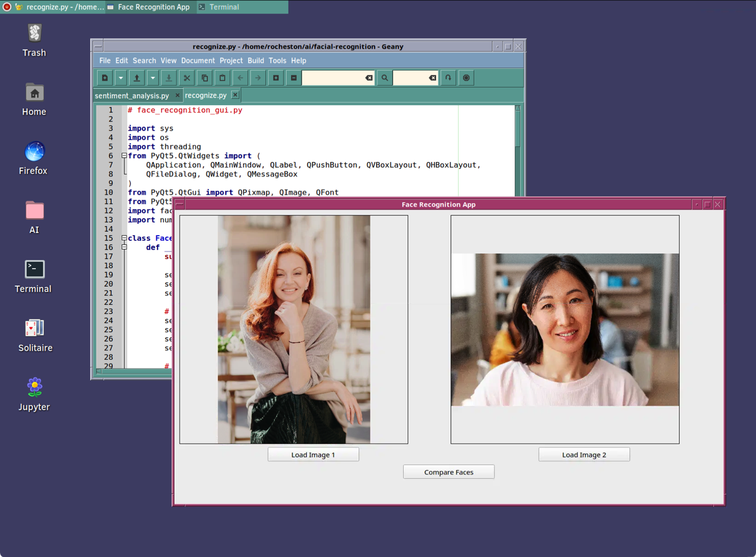756x557 pixels.
Task: Click the Compare Faces button
Action: coord(449,472)
